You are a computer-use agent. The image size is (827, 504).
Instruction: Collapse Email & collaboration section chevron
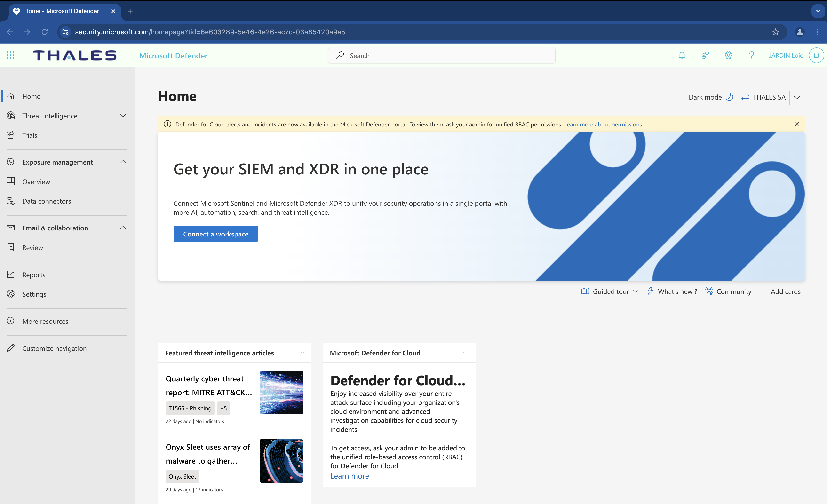click(x=123, y=228)
